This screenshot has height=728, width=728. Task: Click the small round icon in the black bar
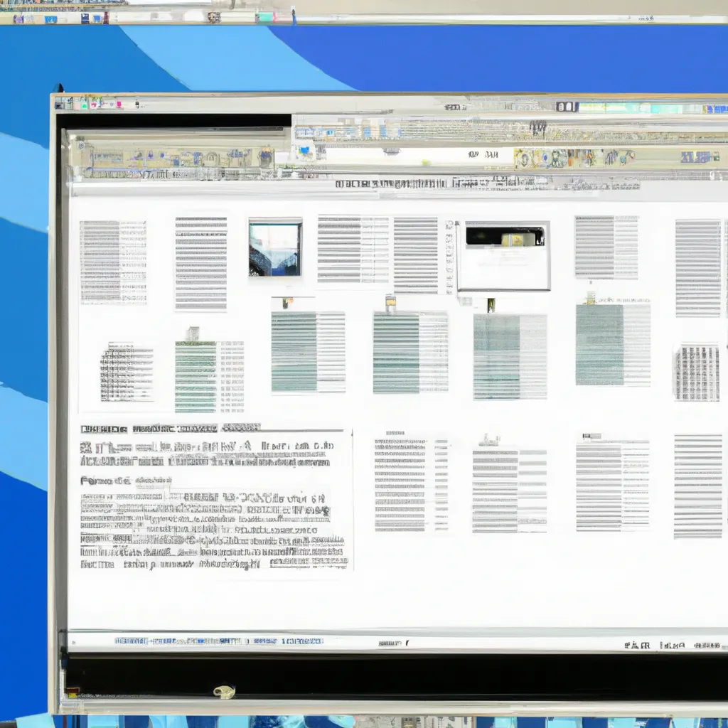(x=225, y=691)
